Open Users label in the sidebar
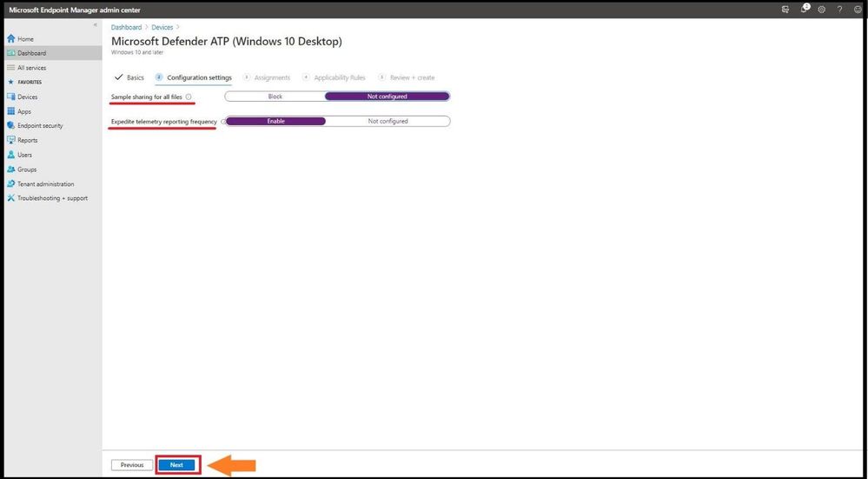Viewport: 868px width, 479px height. pyautogui.click(x=25, y=155)
